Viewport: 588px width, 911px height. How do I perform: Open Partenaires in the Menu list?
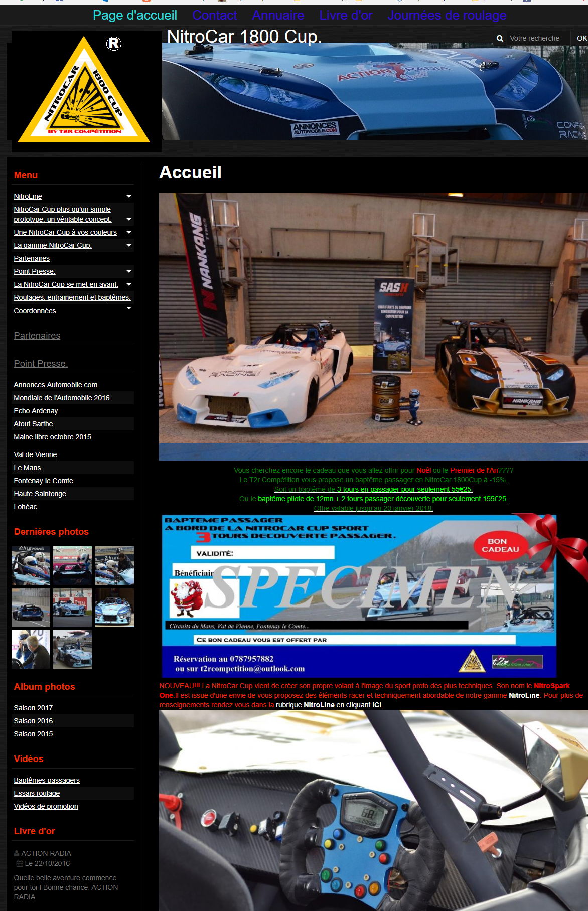point(32,258)
